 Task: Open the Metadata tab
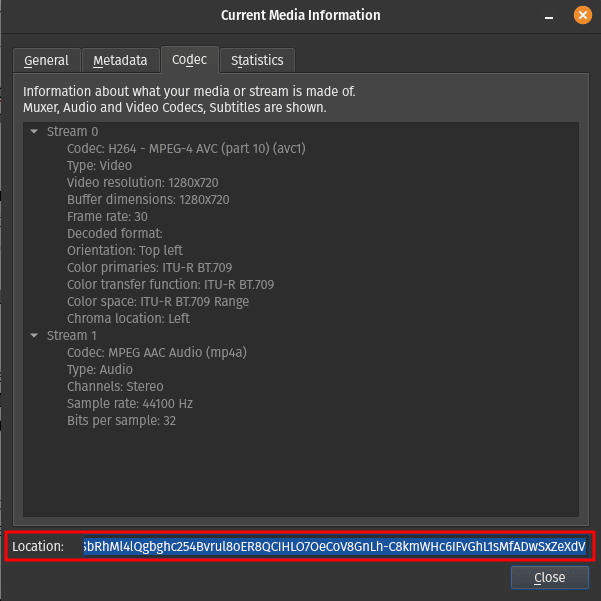(x=120, y=61)
